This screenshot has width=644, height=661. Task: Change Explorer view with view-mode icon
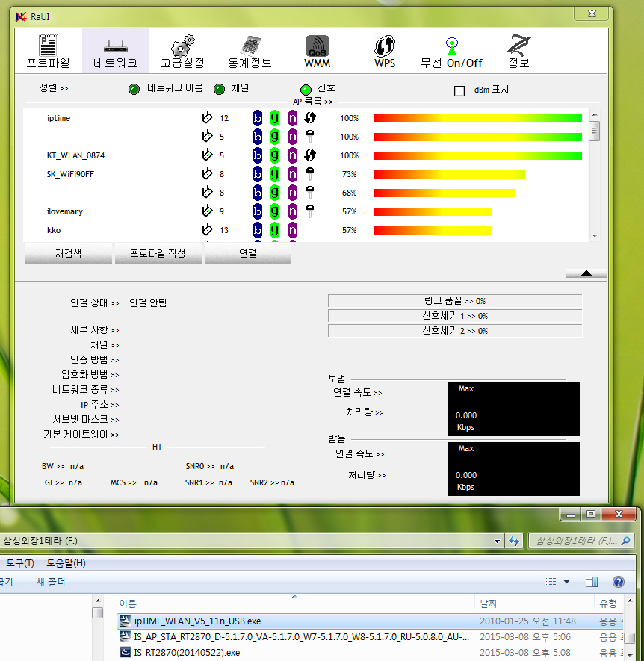point(551,582)
